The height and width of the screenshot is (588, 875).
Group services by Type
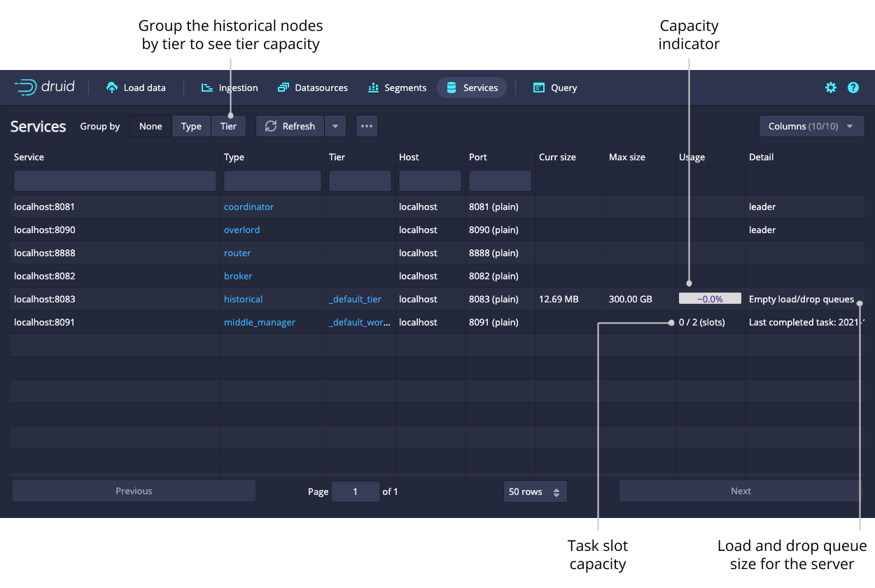tap(191, 126)
